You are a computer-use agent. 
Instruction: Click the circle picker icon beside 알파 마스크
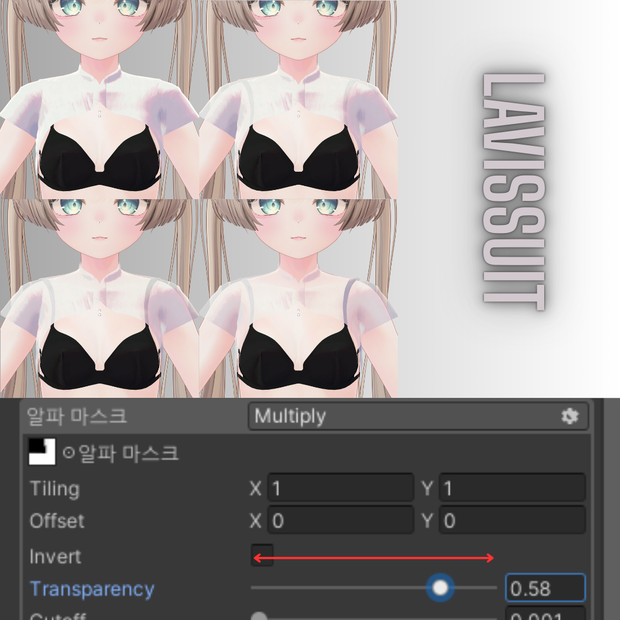point(69,452)
